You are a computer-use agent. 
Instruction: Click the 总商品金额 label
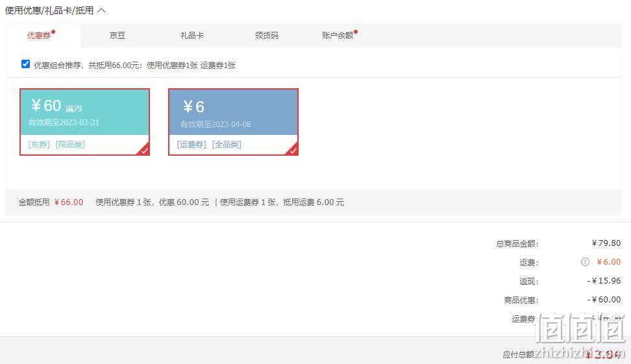pos(517,244)
